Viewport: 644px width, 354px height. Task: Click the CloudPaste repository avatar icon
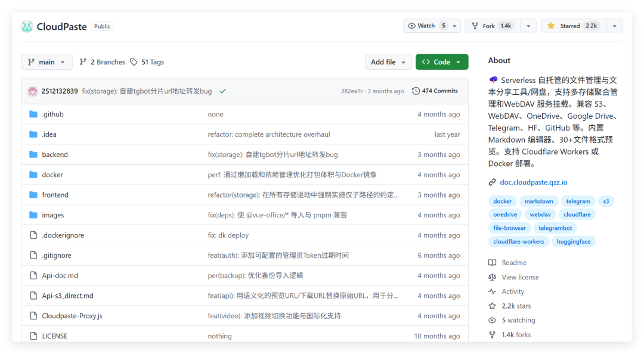[x=27, y=26]
